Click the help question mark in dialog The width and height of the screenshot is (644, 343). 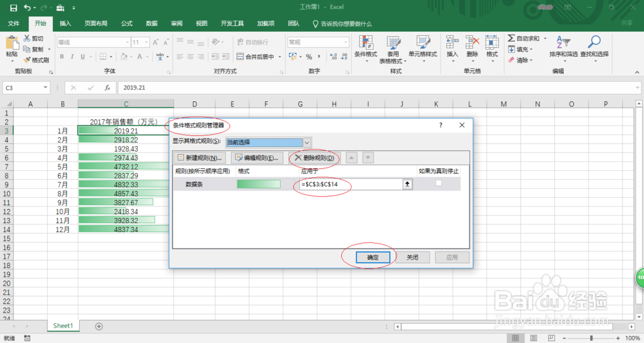[x=440, y=125]
